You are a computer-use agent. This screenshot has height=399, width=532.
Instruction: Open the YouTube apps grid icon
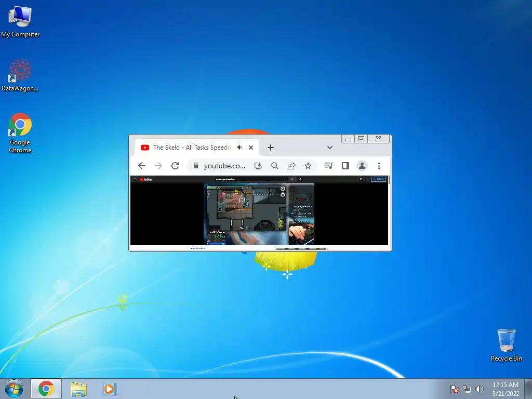(x=361, y=179)
